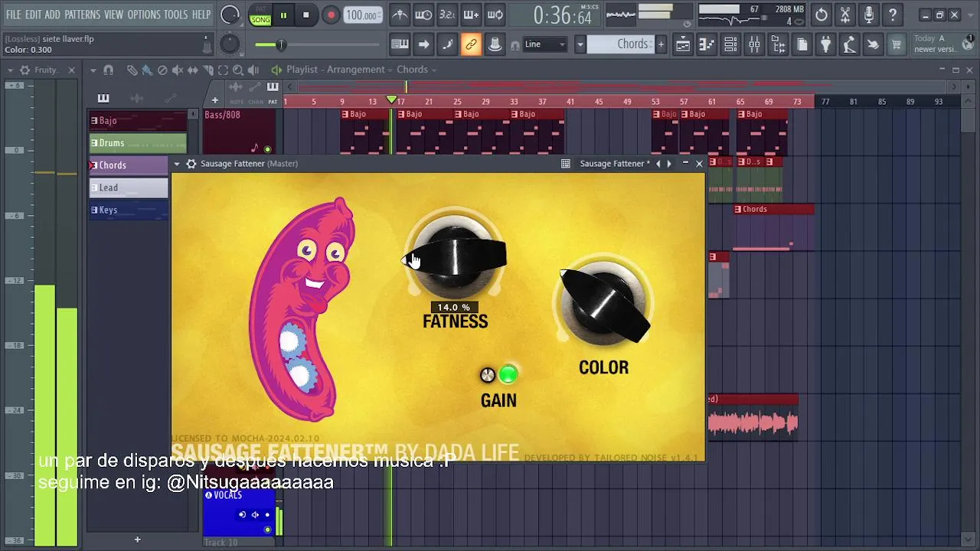Open the snap dropdown set to Line
The height and width of the screenshot is (551, 980).
coord(544,44)
